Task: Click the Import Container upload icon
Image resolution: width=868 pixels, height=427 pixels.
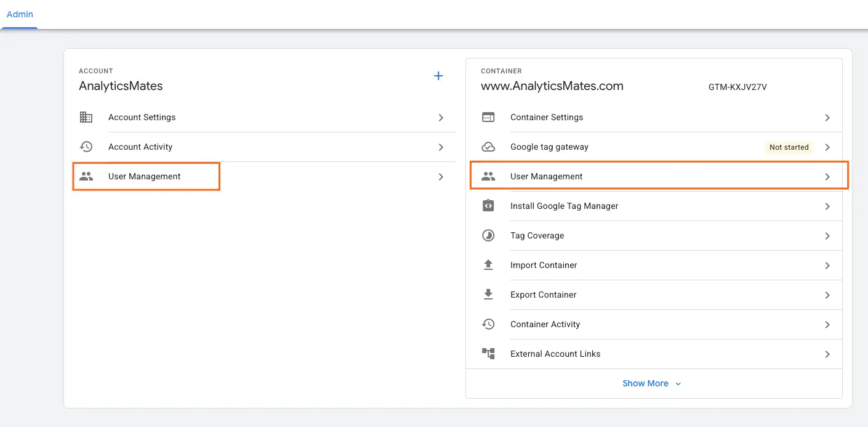Action: [488, 265]
